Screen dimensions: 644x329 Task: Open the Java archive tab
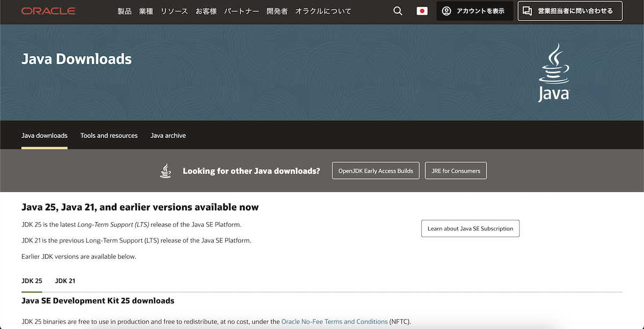click(x=168, y=135)
